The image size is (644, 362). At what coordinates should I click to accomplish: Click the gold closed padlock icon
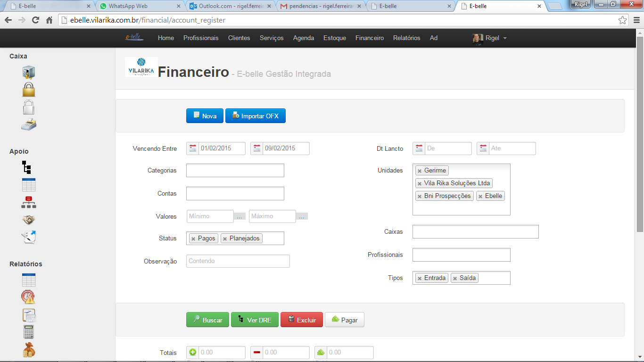(29, 90)
